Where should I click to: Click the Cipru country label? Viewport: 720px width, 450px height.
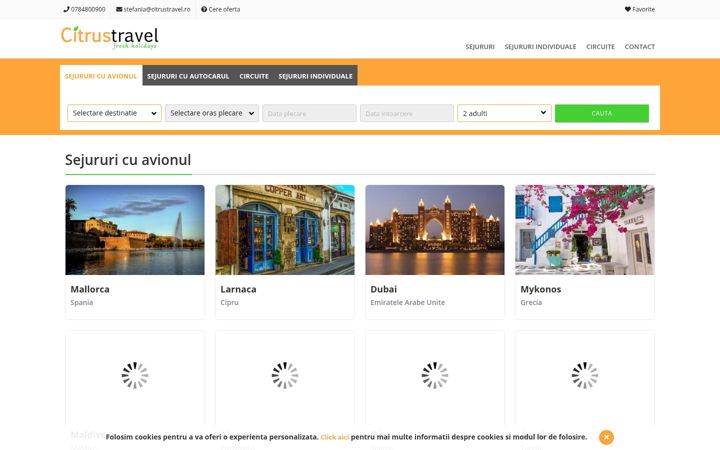(x=230, y=303)
